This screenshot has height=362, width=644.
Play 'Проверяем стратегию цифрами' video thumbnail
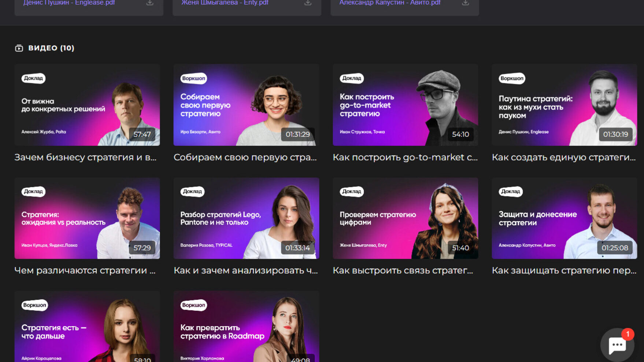point(405,218)
